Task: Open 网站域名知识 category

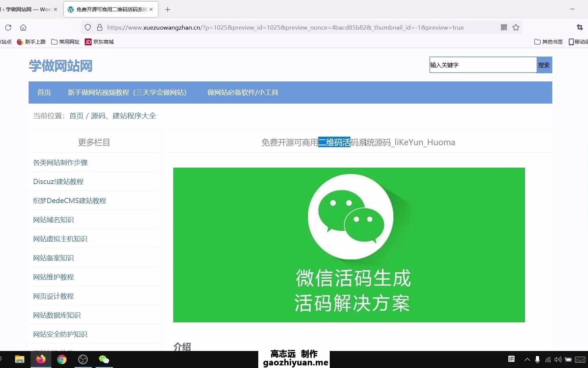Action: click(x=53, y=220)
